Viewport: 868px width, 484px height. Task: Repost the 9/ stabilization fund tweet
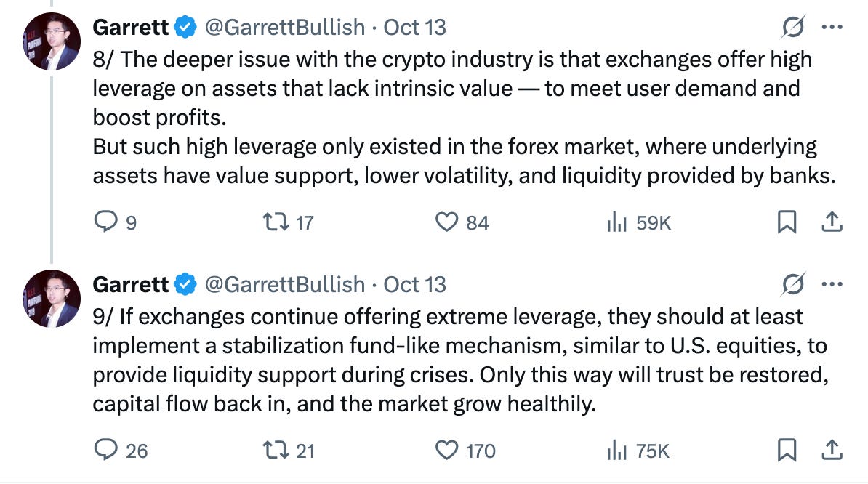point(289,451)
